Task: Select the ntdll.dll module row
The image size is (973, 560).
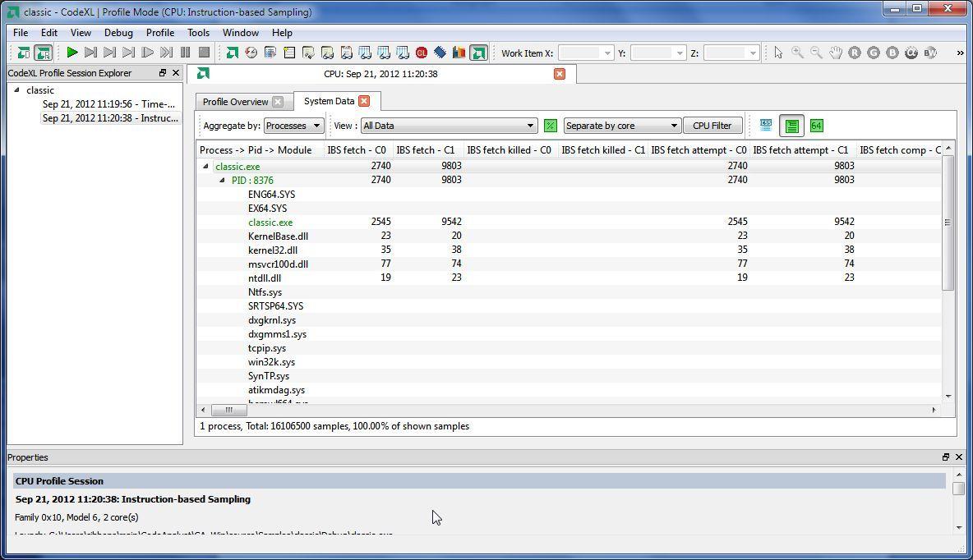Action: point(569,278)
